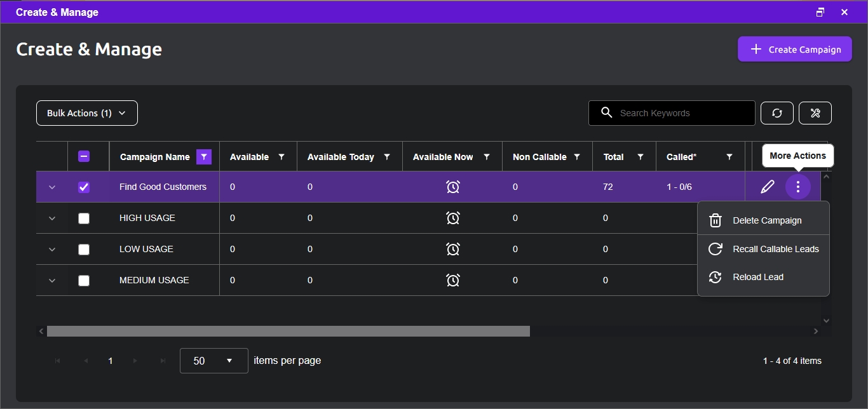Expand the HIGH USAGE row
Image resolution: width=868 pixels, height=409 pixels.
click(52, 218)
